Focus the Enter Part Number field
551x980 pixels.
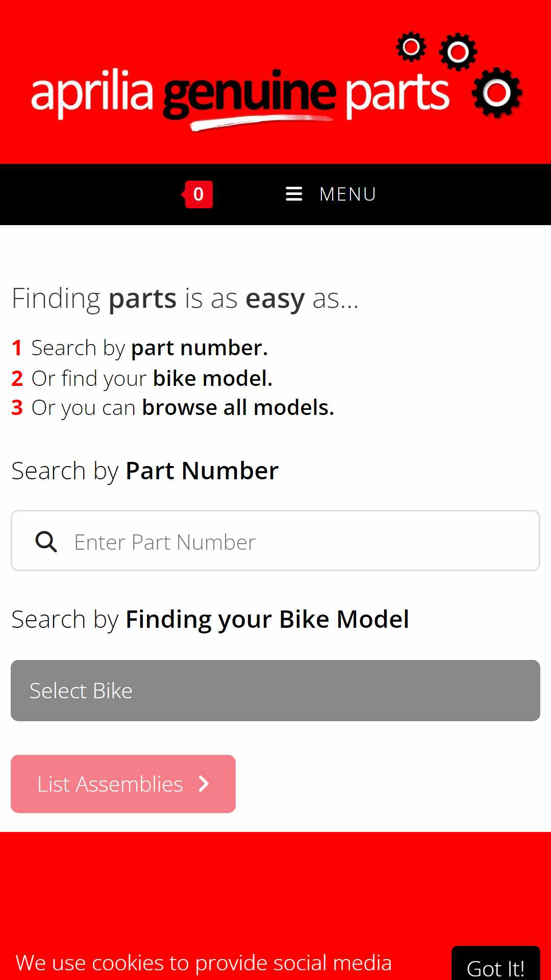click(275, 541)
